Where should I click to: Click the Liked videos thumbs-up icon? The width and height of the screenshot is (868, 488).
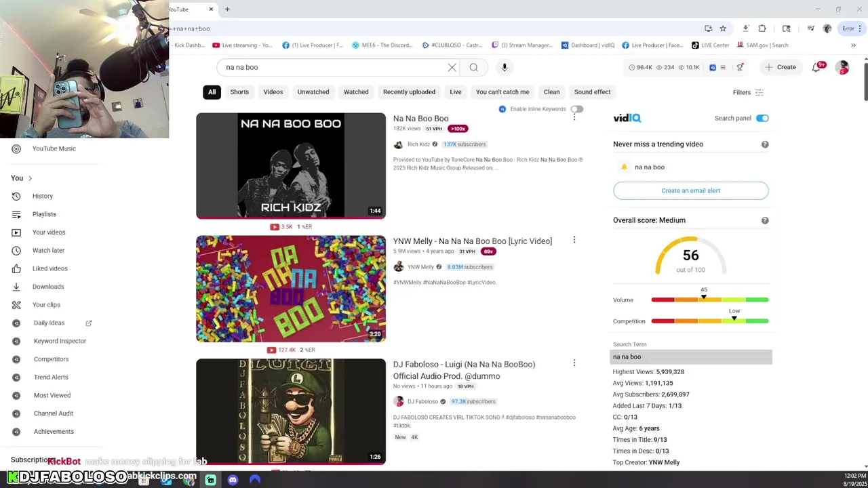coord(16,268)
